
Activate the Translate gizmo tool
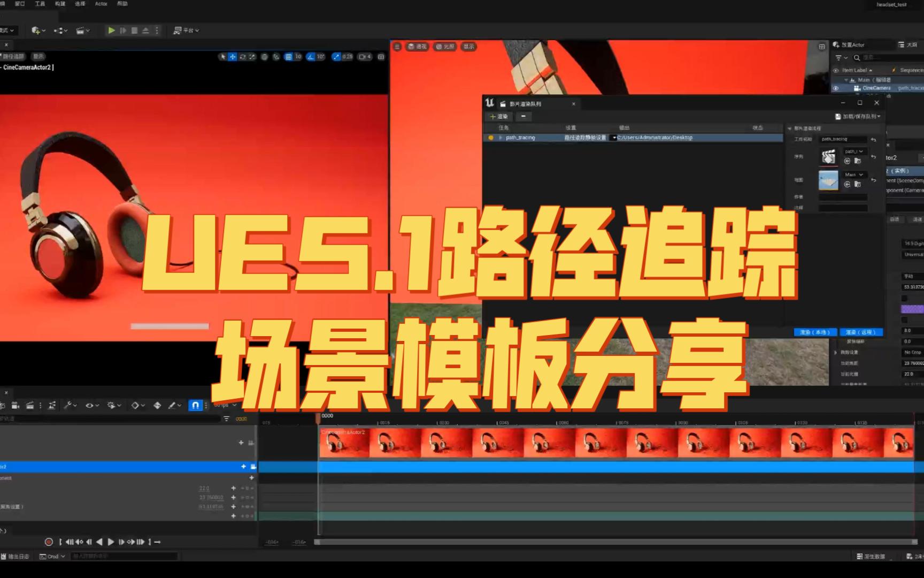pyautogui.click(x=233, y=57)
